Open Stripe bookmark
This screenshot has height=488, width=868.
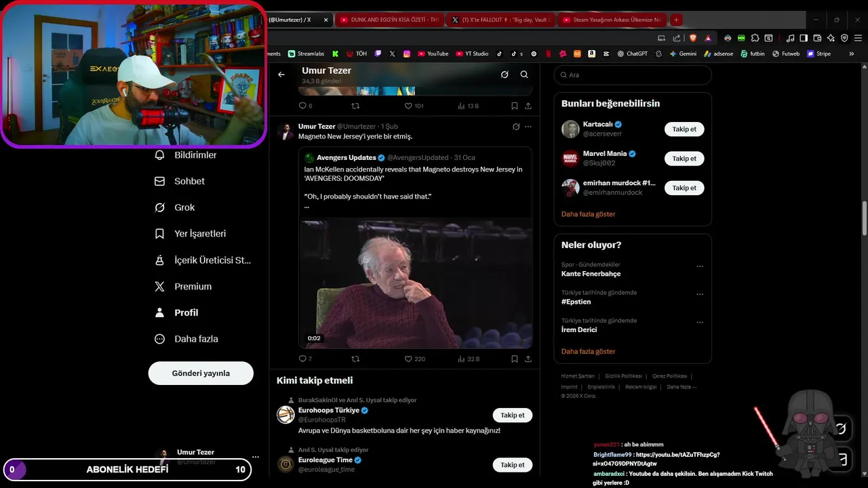tap(818, 54)
